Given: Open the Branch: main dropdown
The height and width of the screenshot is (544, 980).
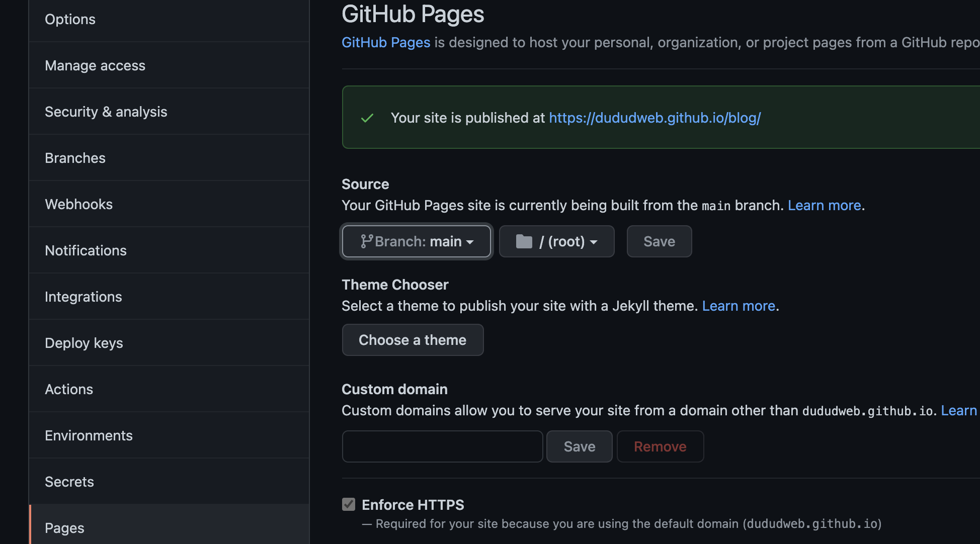Looking at the screenshot, I should [x=417, y=242].
